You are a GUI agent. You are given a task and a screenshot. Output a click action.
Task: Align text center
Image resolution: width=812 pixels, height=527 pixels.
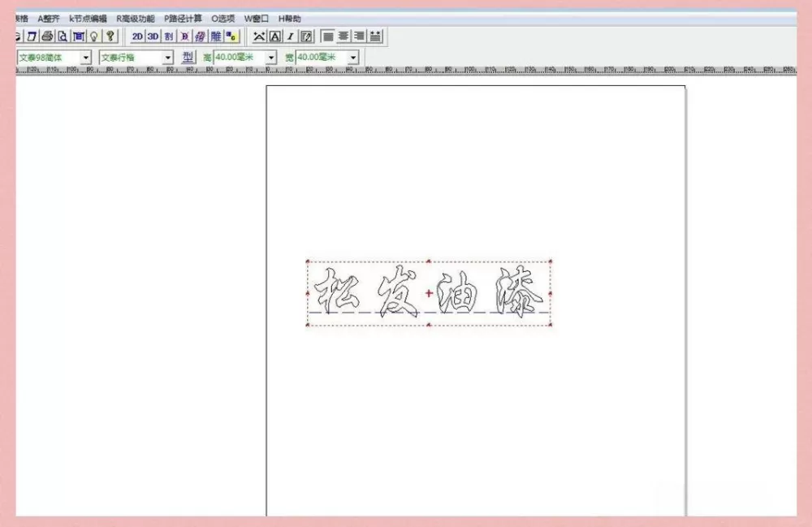tap(343, 37)
